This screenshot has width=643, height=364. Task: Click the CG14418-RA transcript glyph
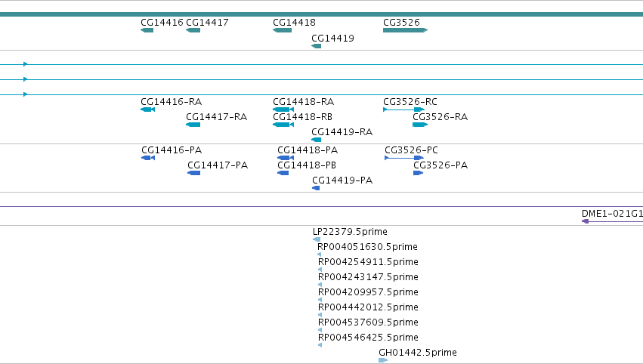[283, 110]
